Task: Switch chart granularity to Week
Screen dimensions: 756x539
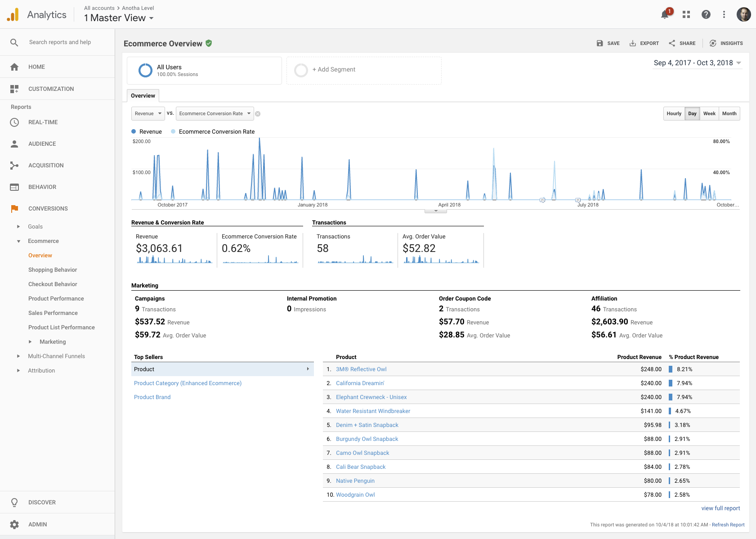Action: [709, 113]
